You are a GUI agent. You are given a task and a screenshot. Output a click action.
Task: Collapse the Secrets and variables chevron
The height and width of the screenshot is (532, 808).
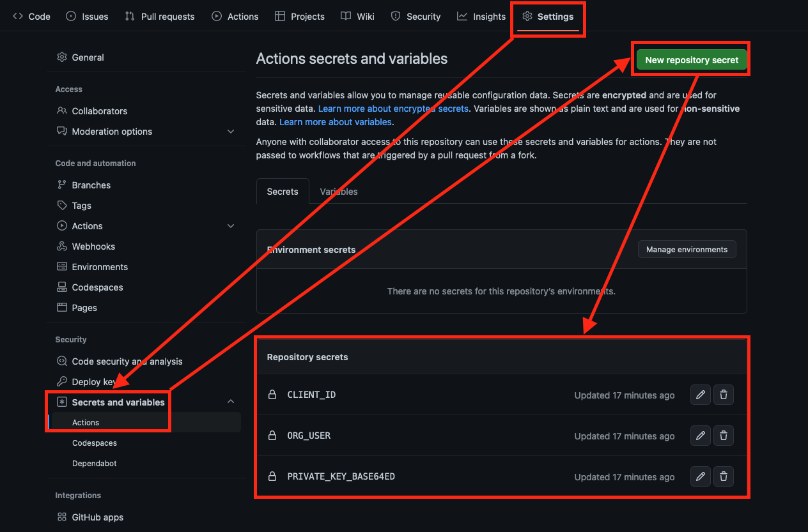point(231,402)
